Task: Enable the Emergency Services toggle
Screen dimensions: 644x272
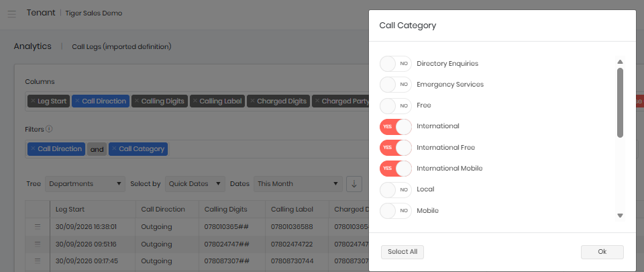Action: 396,84
